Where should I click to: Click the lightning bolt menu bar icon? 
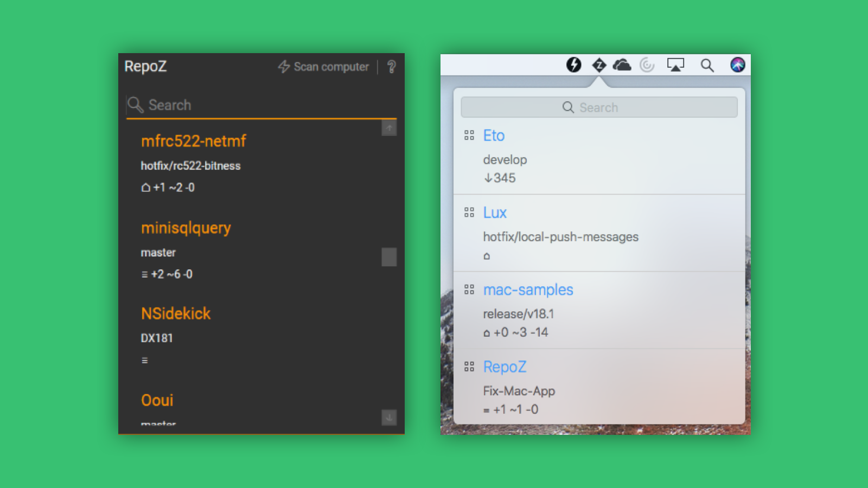[x=574, y=65]
